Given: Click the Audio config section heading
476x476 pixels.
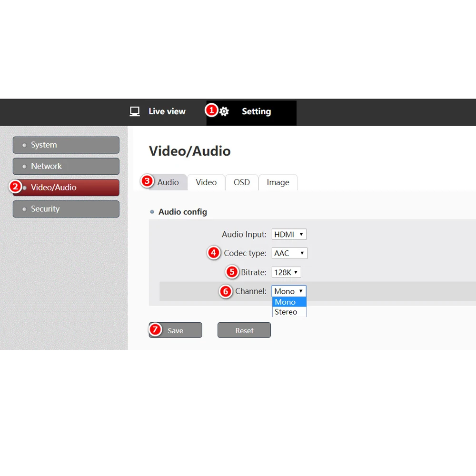Looking at the screenshot, I should (x=182, y=212).
